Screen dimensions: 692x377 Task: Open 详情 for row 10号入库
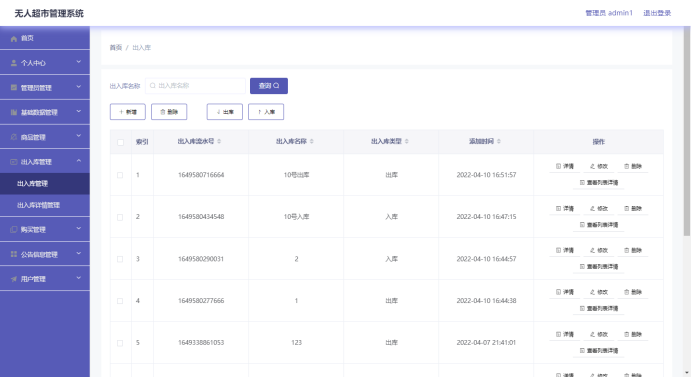565,208
